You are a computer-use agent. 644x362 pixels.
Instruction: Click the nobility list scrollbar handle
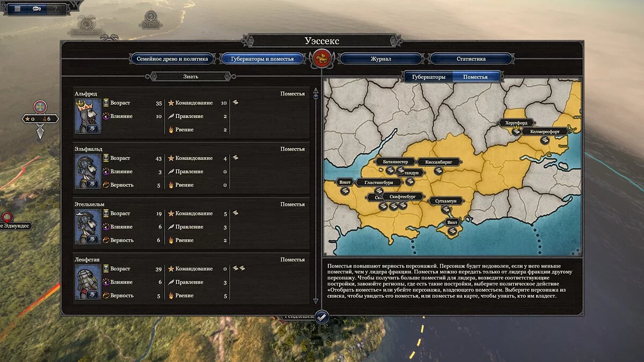316,97
